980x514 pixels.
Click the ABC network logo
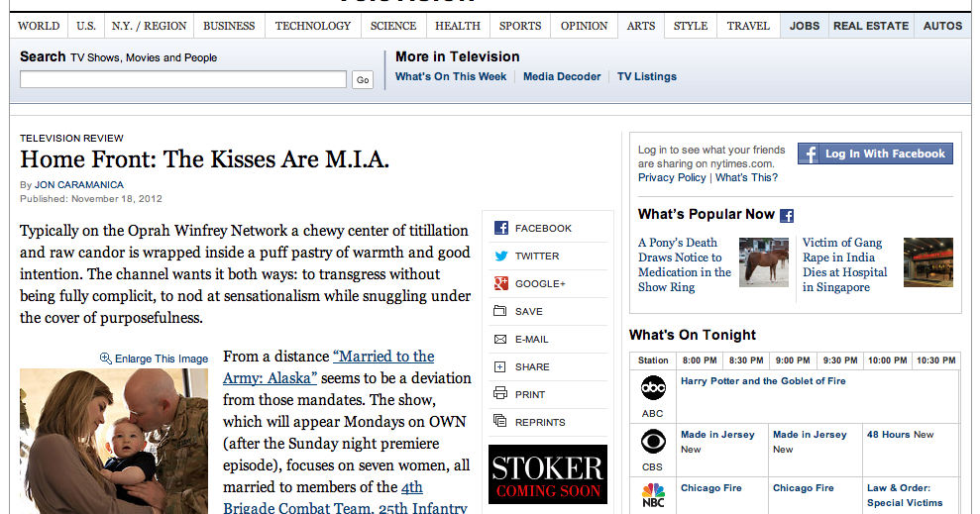tap(653, 388)
